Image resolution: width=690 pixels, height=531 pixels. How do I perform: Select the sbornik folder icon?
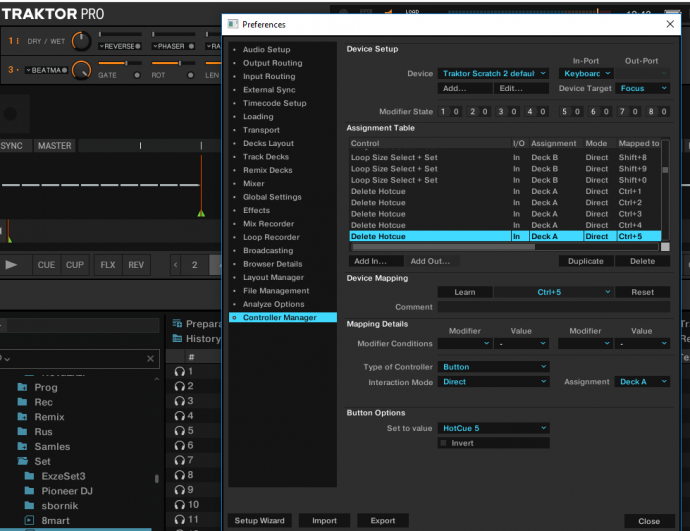(29, 505)
